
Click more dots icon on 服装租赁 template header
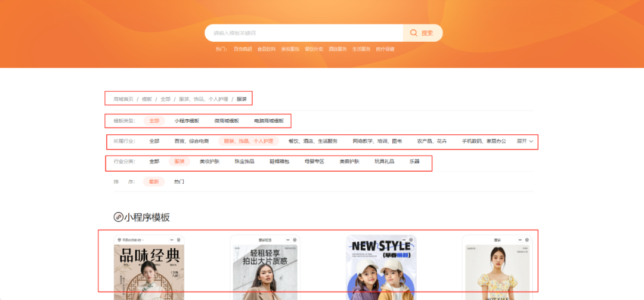(288, 240)
